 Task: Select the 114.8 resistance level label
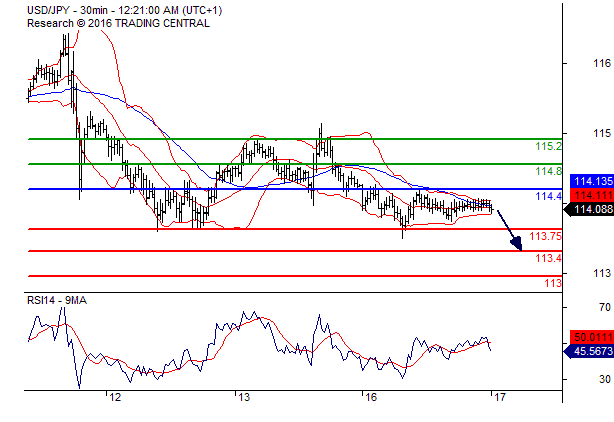coord(548,172)
